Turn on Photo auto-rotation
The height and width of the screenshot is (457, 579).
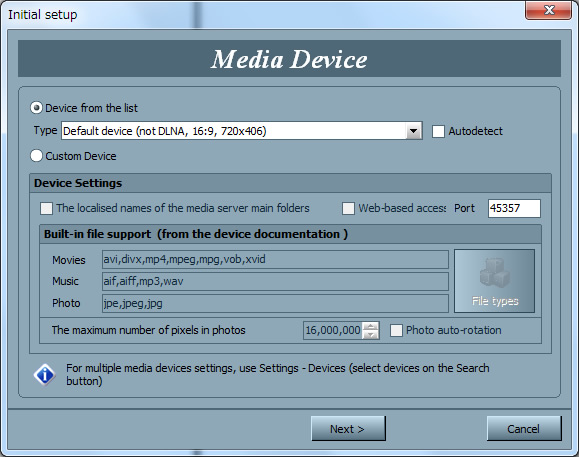click(396, 330)
